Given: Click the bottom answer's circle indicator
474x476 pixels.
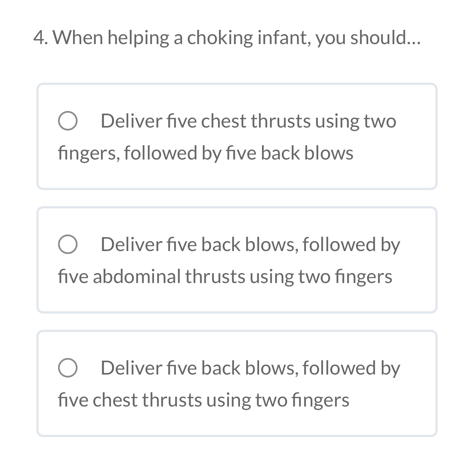Looking at the screenshot, I should [x=68, y=368].
